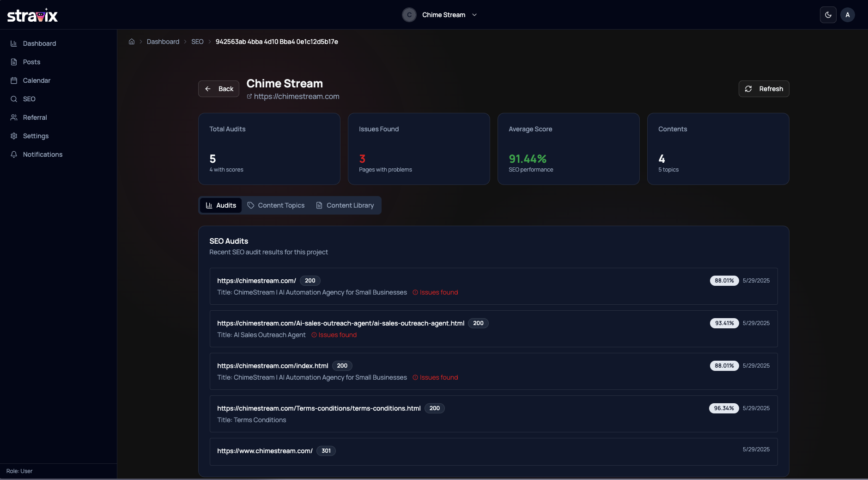Screen dimensions: 868x480
Task: Click warning icon on chimestream.com/ audit
Action: click(415, 292)
